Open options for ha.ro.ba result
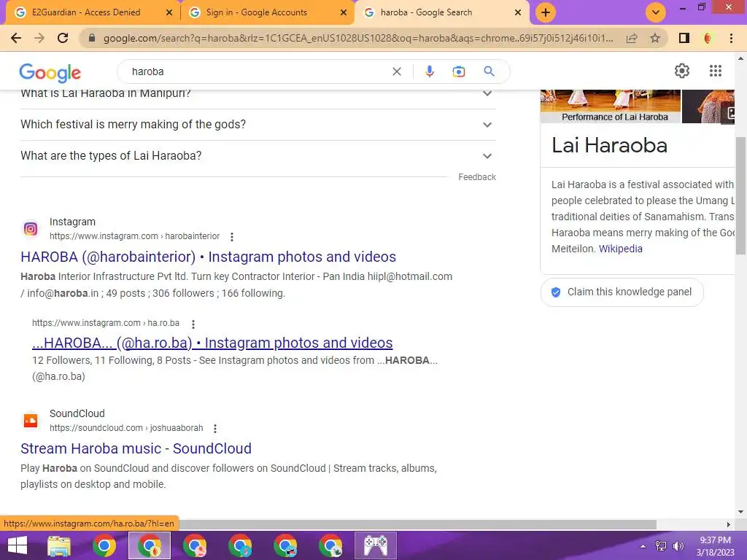747x560 pixels. (x=193, y=324)
